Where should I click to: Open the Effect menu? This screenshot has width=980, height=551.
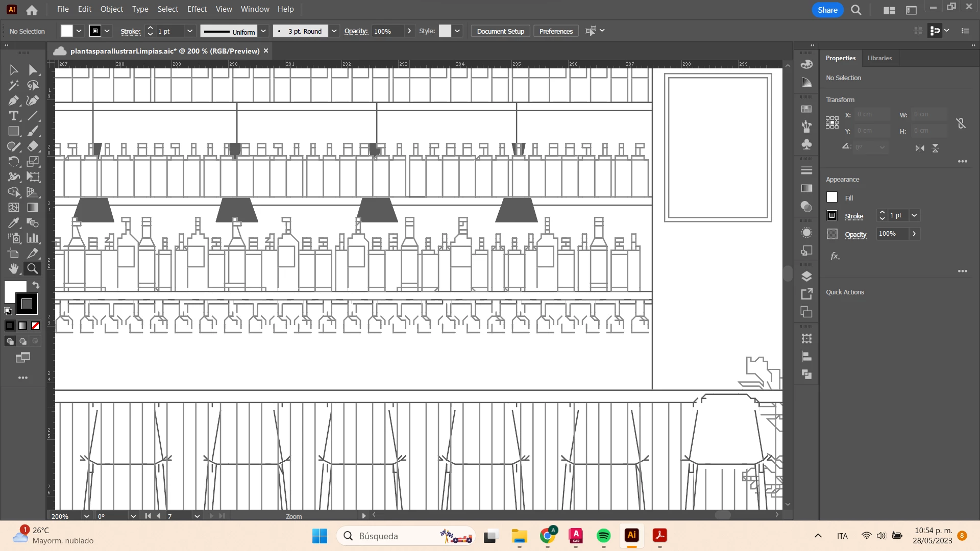tap(197, 9)
